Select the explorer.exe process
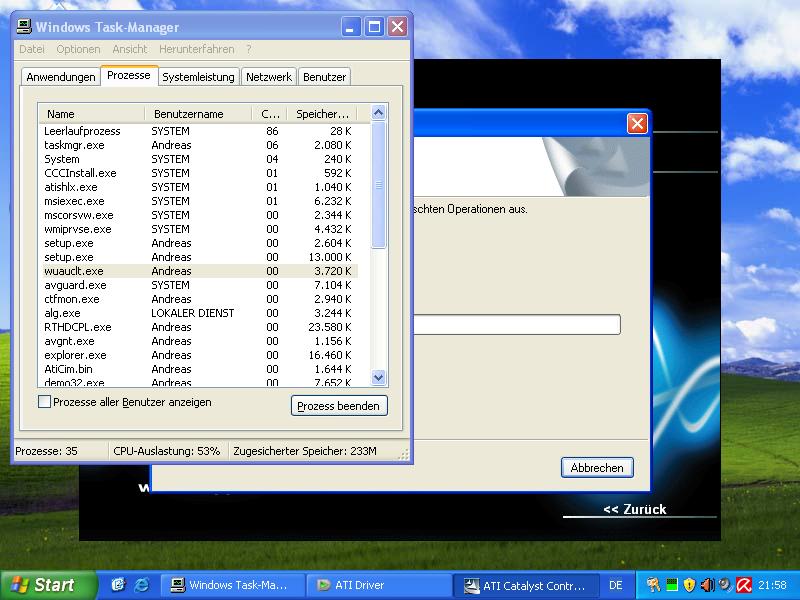Screen dimensions: 800x600 click(x=198, y=355)
